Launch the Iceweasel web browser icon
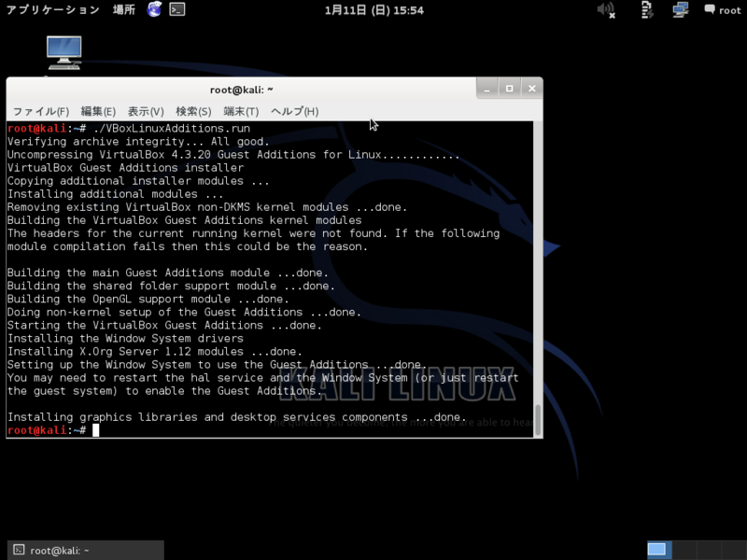This screenshot has width=747, height=560. point(154,9)
